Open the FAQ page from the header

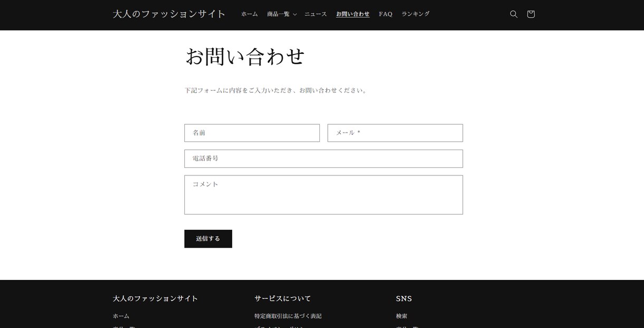tap(386, 14)
